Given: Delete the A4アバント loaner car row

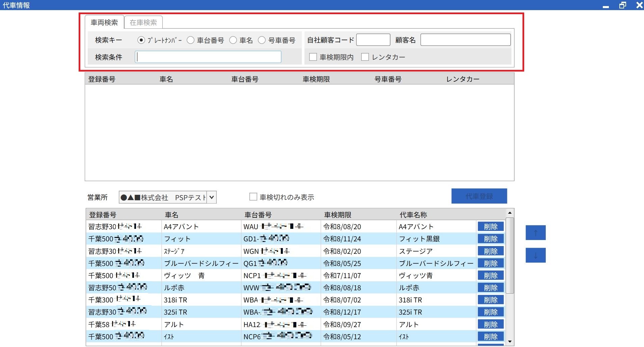Looking at the screenshot, I should [491, 226].
